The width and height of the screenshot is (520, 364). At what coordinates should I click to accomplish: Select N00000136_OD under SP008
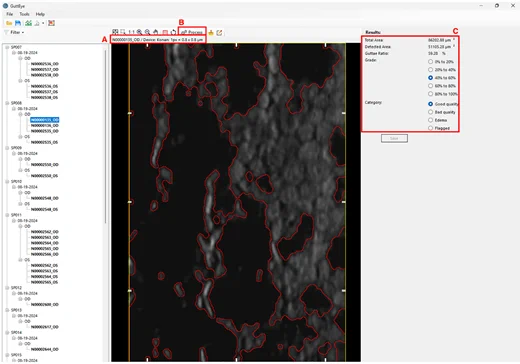coord(45,126)
